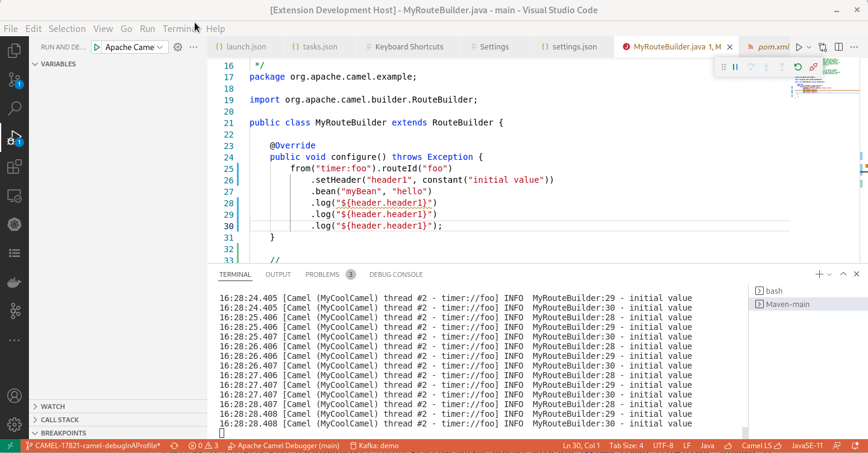This screenshot has width=868, height=453.
Task: Pause the running Camel debug session
Action: tap(735, 66)
